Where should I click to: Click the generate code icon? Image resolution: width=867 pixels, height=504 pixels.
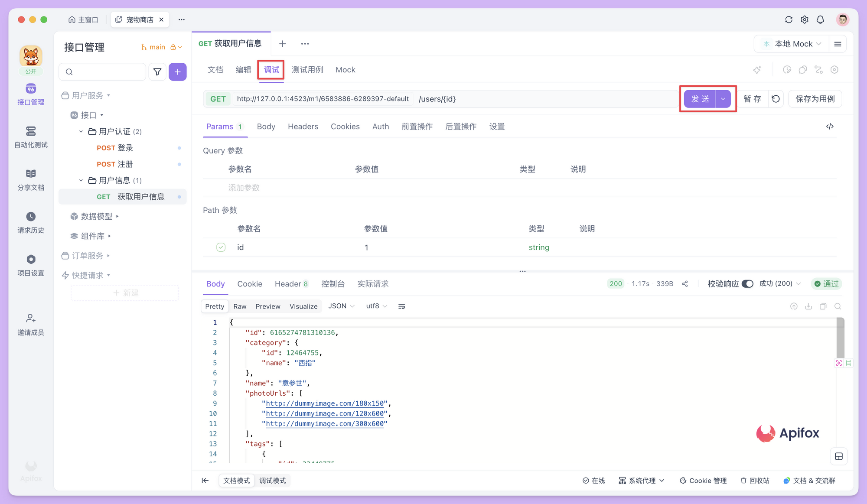830,127
